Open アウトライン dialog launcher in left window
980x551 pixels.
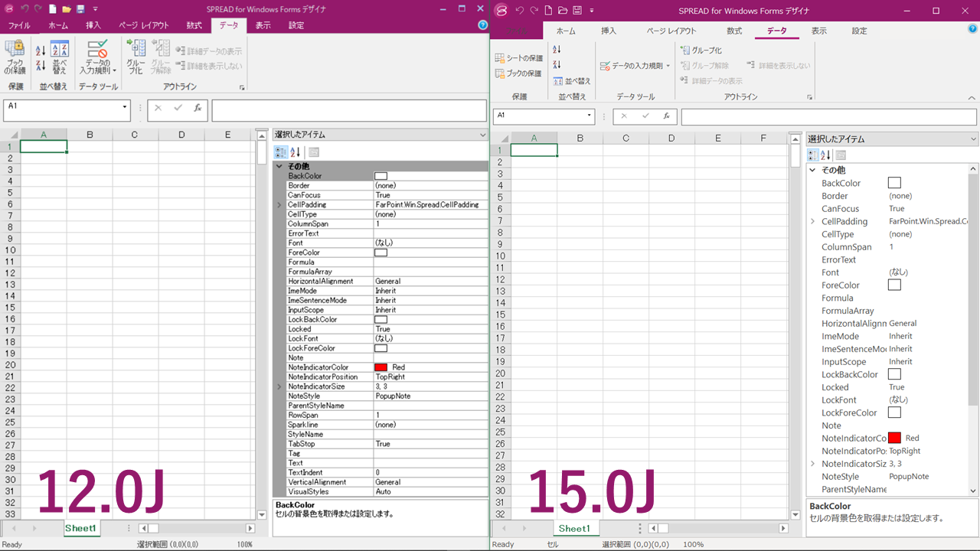(x=242, y=87)
